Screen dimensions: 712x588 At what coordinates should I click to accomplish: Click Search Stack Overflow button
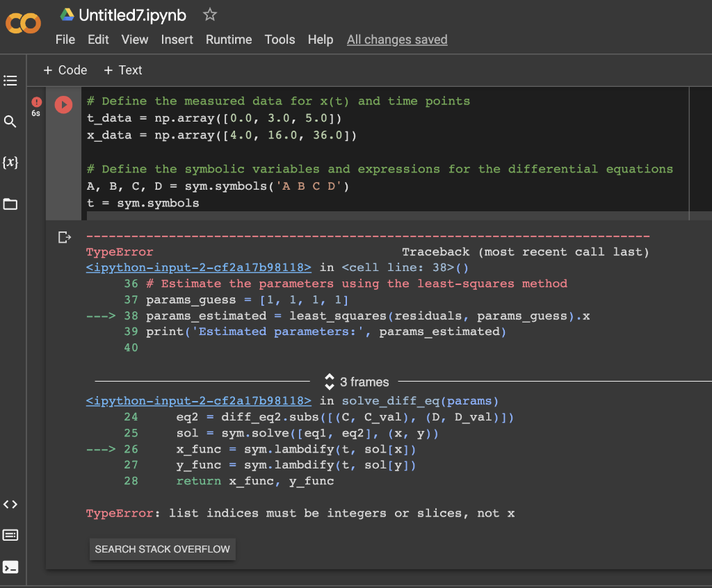pyautogui.click(x=162, y=549)
